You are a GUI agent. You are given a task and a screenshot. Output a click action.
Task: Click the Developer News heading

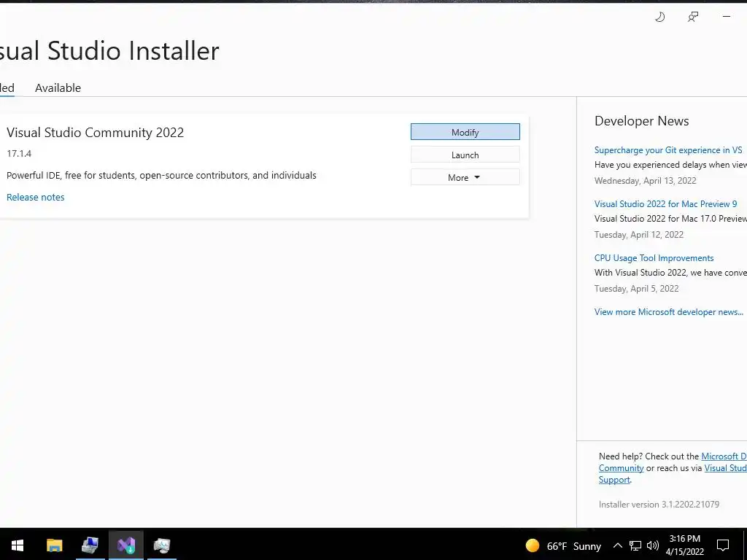[642, 121]
